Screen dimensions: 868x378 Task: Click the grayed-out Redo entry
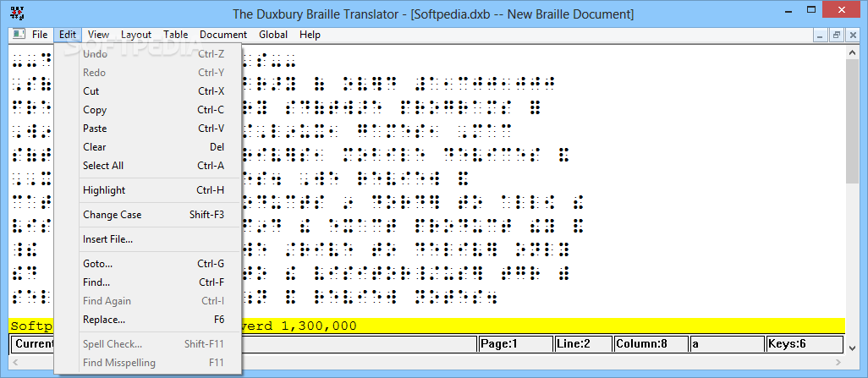click(x=147, y=72)
